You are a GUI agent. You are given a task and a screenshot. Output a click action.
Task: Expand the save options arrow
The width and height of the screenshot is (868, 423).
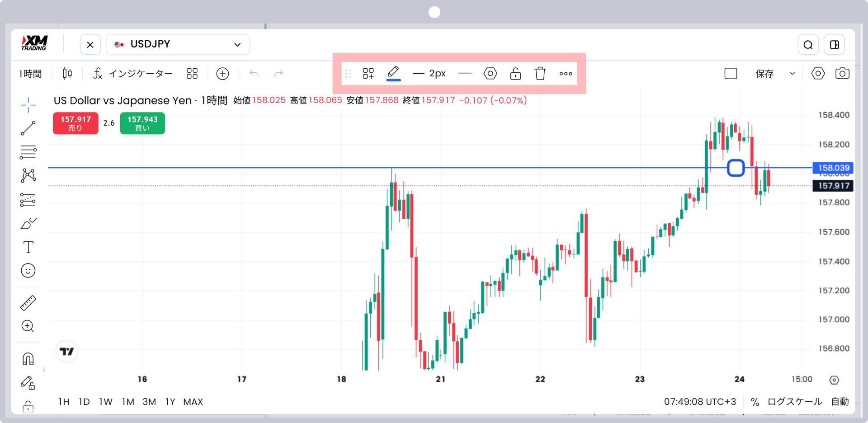(x=792, y=73)
